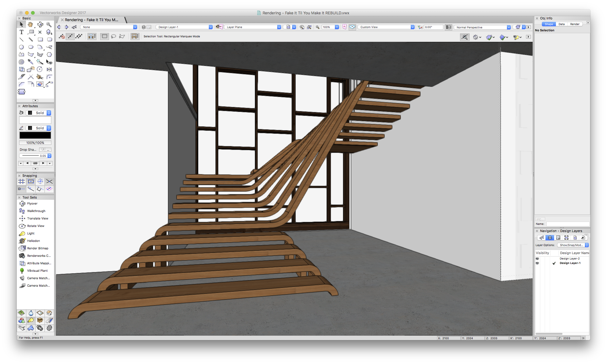Image resolution: width=607 pixels, height=364 pixels.
Task: Toggle Snap to Grid
Action: [x=22, y=182]
